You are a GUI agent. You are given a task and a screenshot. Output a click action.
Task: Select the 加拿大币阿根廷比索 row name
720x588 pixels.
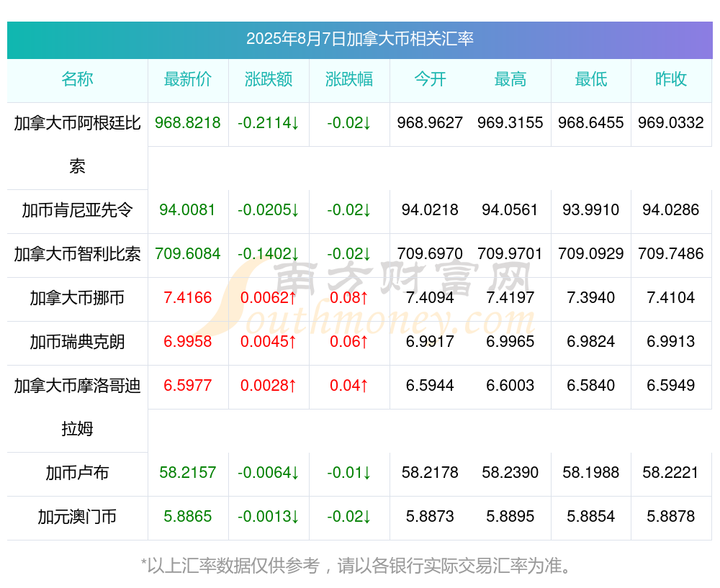[77, 145]
